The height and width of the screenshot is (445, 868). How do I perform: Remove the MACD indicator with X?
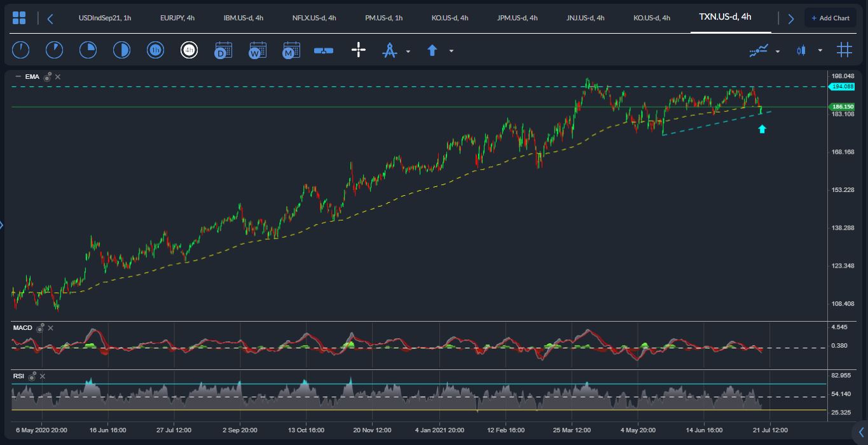51,328
